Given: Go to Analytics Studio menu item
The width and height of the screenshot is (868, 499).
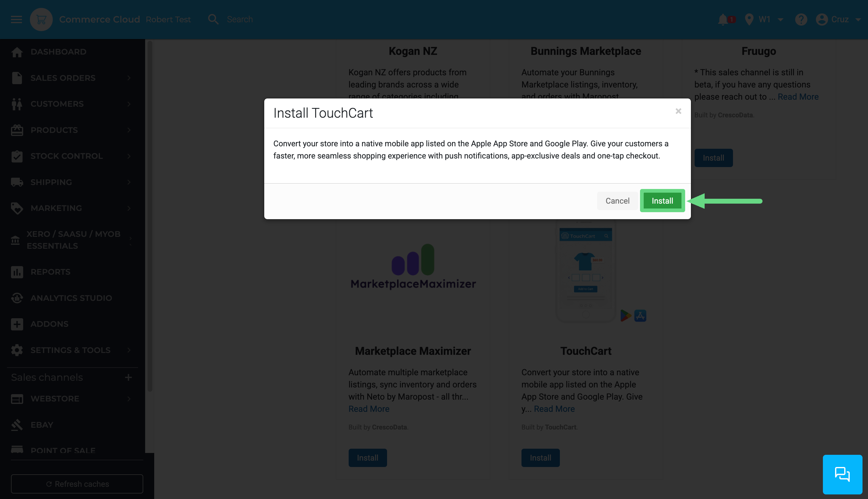Looking at the screenshot, I should 71,298.
